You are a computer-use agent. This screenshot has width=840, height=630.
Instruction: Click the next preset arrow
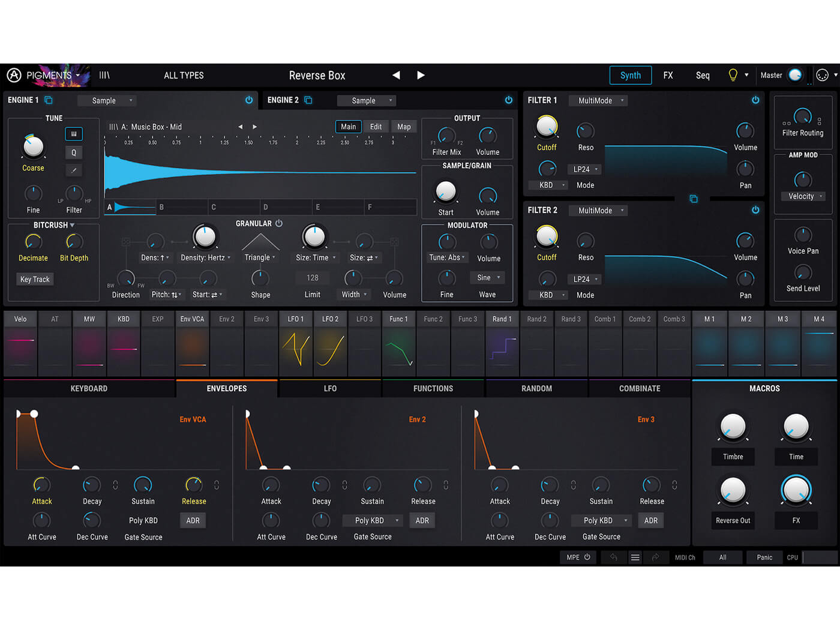(421, 75)
